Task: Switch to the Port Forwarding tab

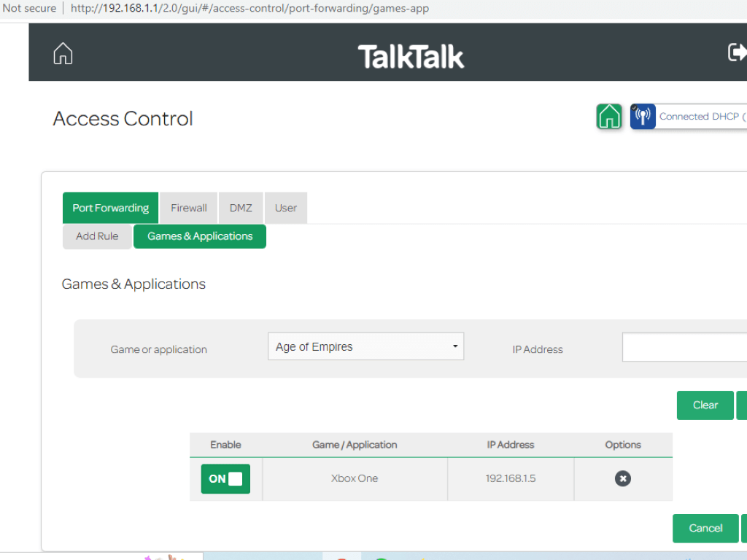Action: point(111,208)
